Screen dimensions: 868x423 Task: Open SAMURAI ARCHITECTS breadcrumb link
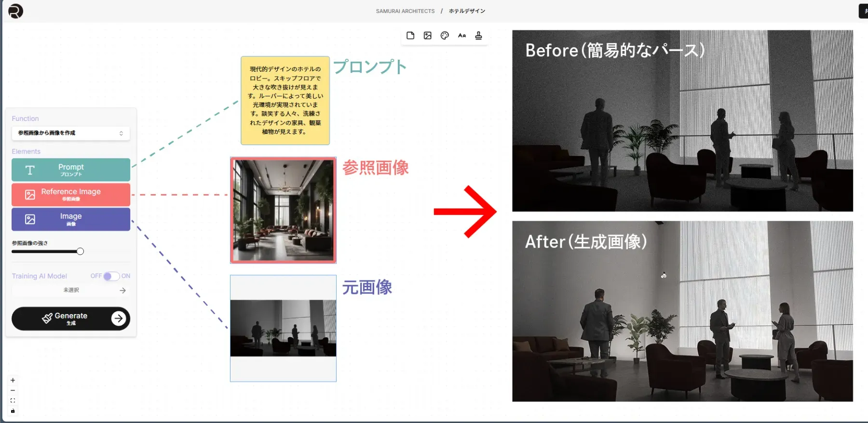[x=405, y=11]
